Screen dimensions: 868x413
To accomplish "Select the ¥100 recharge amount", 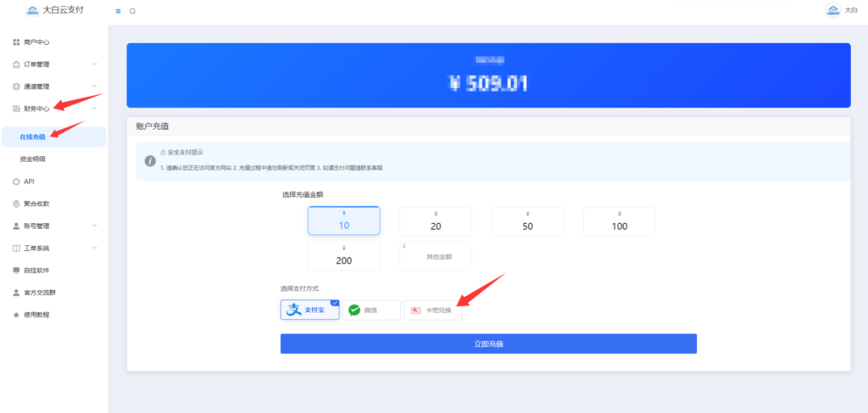I will [620, 221].
